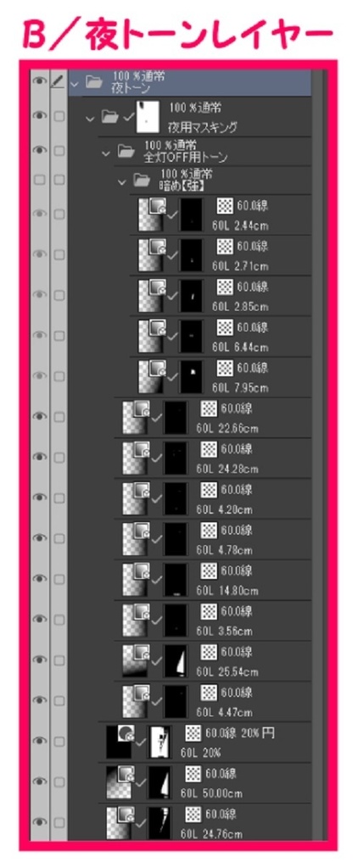Click pen edit icon on 夜トーン row
The height and width of the screenshot is (868, 358).
pyautogui.click(x=58, y=82)
